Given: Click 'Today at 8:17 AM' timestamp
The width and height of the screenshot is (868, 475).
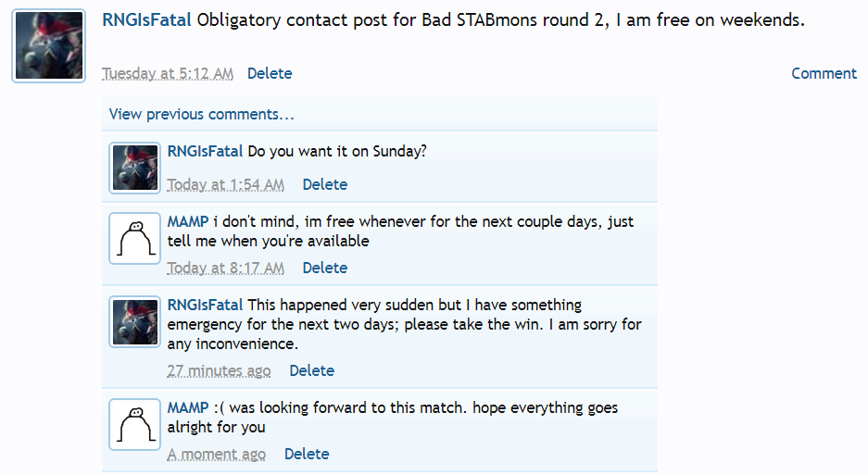Looking at the screenshot, I should (x=225, y=268).
